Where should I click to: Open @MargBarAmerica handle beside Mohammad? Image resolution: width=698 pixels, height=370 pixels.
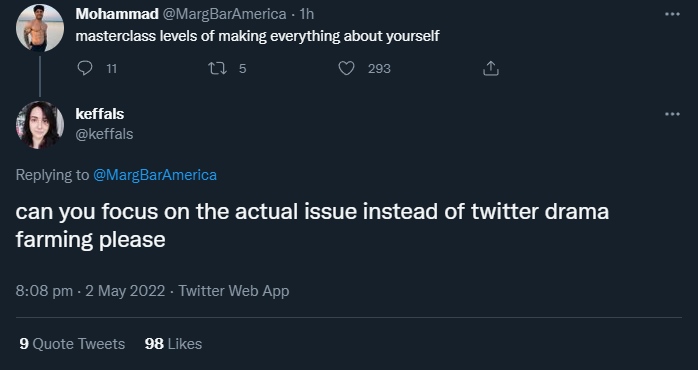click(224, 14)
